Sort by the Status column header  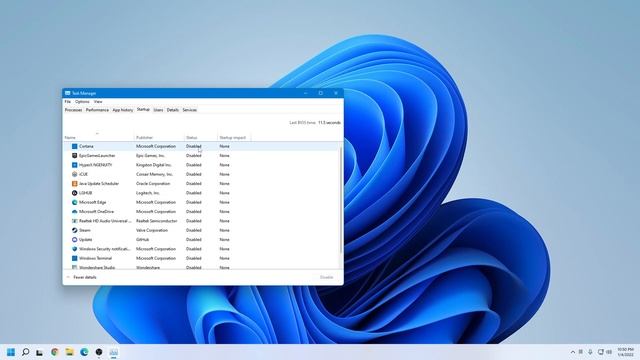coord(201,136)
